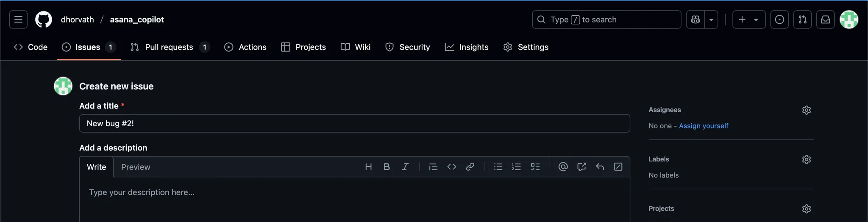
Task: Open the Assignees gear settings
Action: point(807,110)
